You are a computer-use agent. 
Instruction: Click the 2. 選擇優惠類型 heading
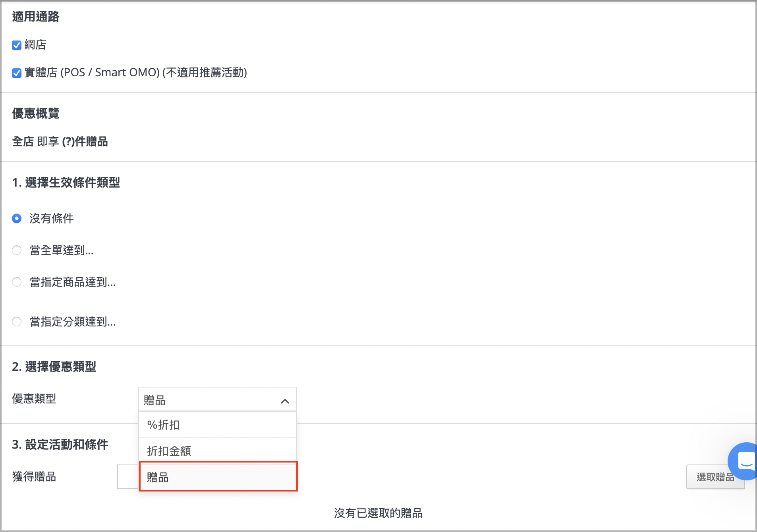coord(54,366)
